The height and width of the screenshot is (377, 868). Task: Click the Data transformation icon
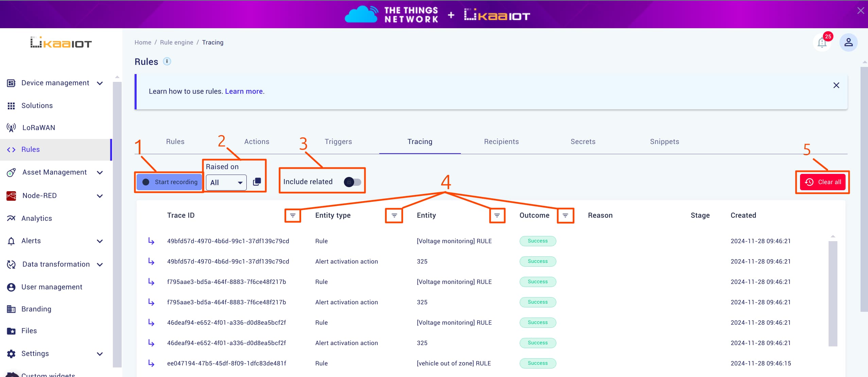pos(11,265)
